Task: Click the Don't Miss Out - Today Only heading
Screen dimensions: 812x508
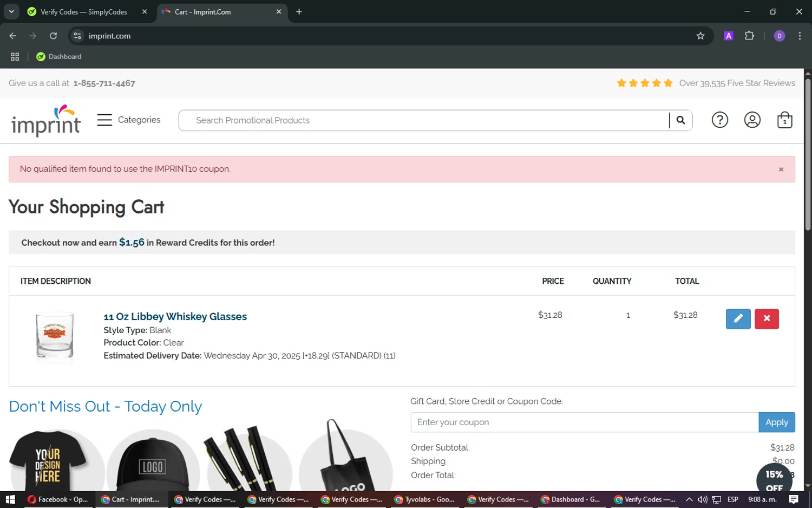Action: pyautogui.click(x=106, y=406)
